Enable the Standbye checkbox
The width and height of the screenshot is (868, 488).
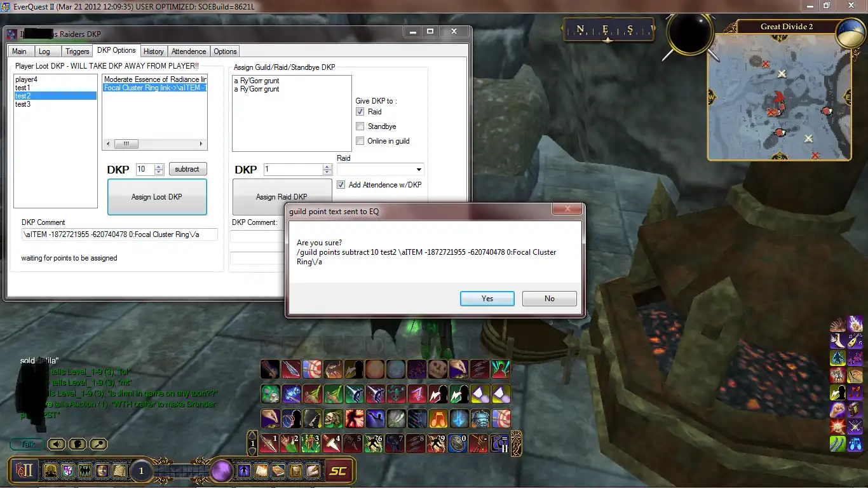click(x=360, y=126)
